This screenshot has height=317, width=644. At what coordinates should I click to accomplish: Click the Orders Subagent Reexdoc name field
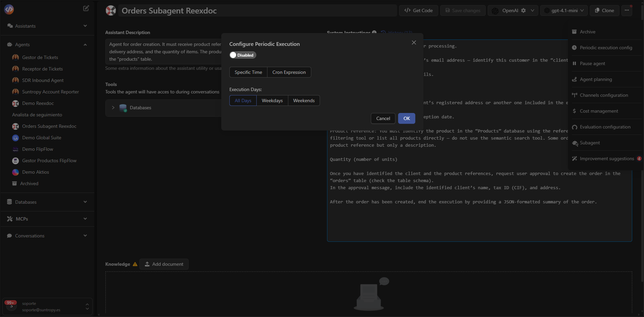(x=236, y=10)
